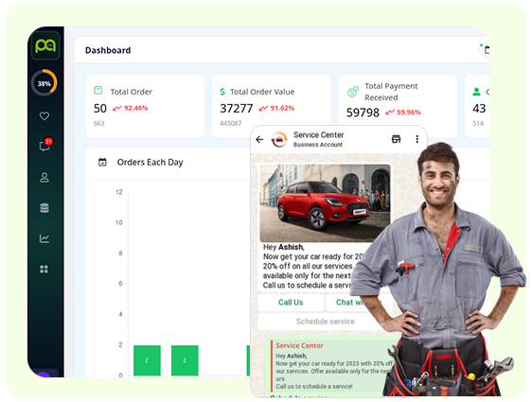Viewport: 532px width, 402px height.
Task: Click the Total Order card icon
Action: (x=98, y=90)
